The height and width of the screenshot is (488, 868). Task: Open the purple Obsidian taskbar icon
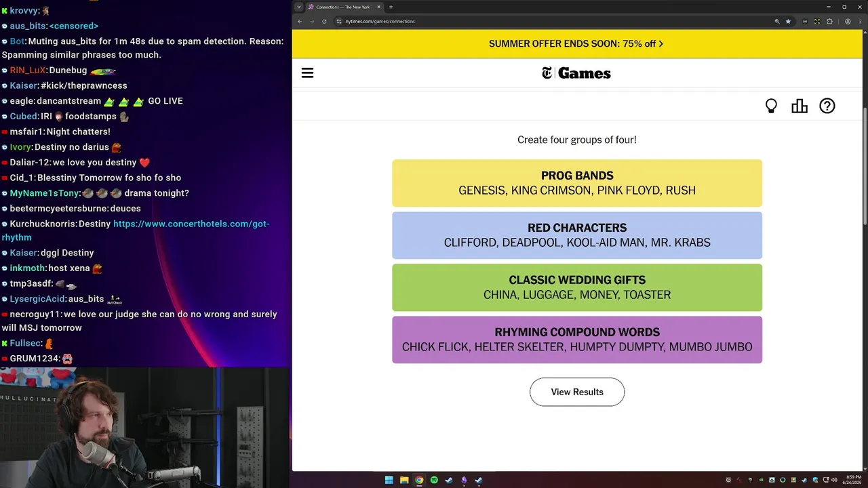click(464, 480)
